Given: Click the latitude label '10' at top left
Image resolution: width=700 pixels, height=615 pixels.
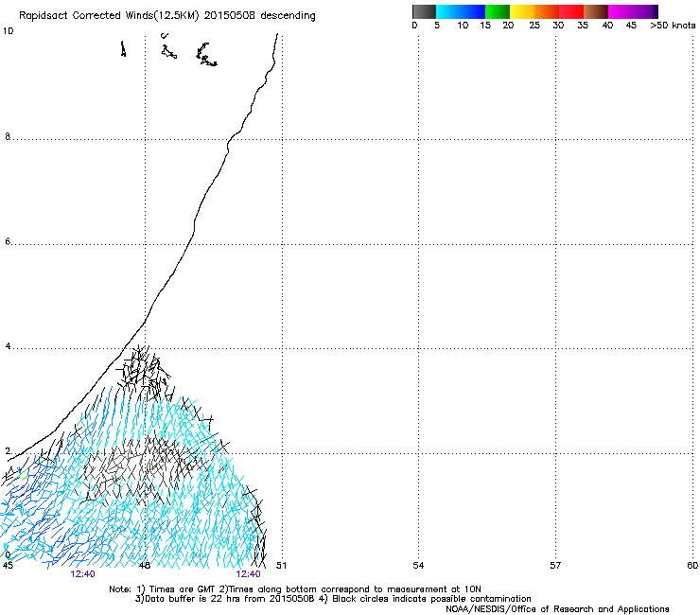Looking at the screenshot, I should point(8,31).
